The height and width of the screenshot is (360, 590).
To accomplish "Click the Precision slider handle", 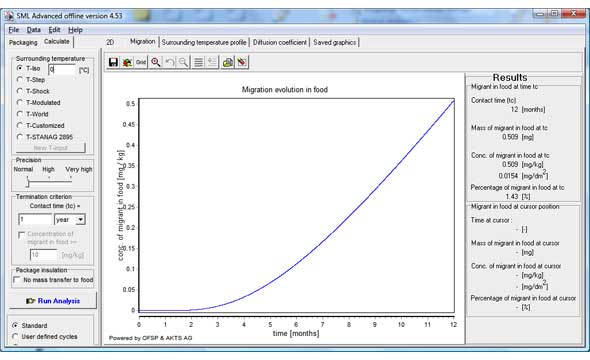I will (x=27, y=183).
